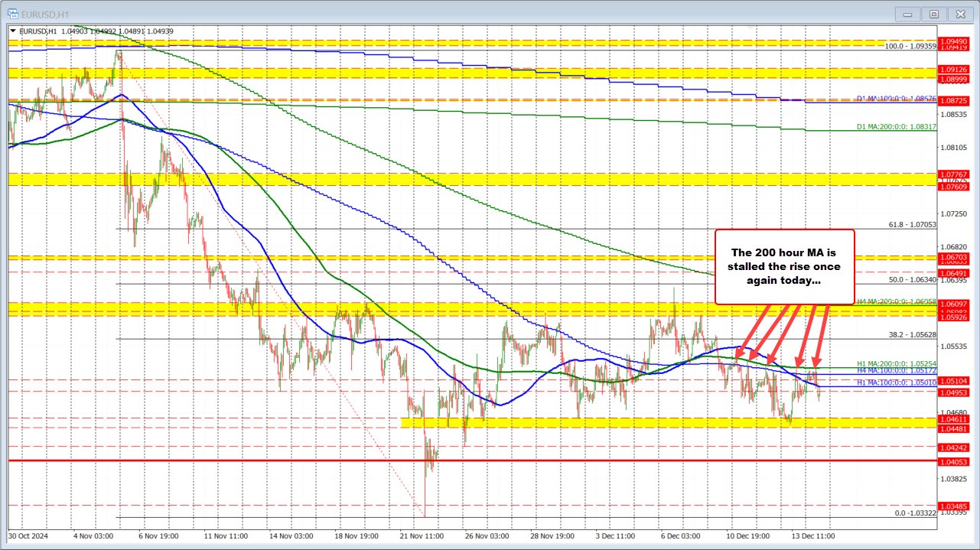Screen dimensions: 980x550
Task: Click the 1.04953 current price label
Action: pos(955,392)
